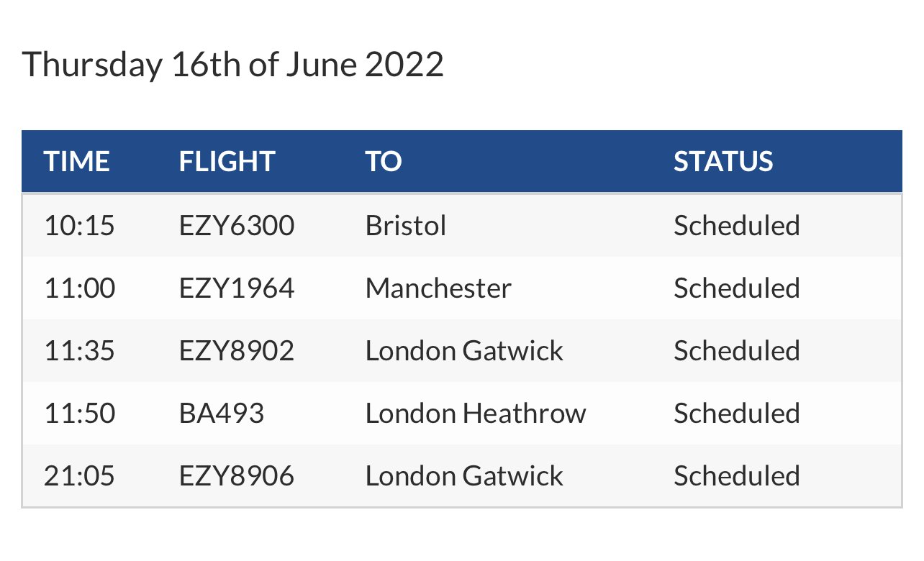This screenshot has height=561, width=924.
Task: Click the STATUS column header
Action: [x=723, y=161]
